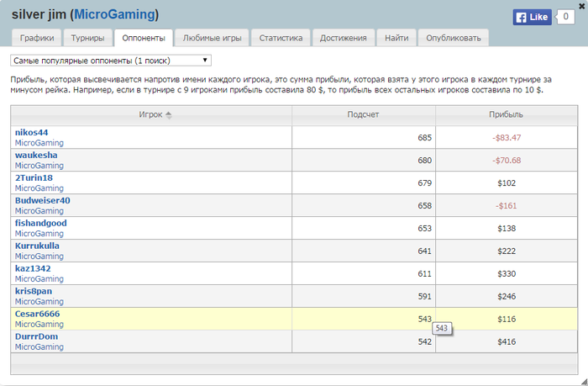Screen dimensions: 588x386
Task: Open player DurrrDom profile
Action: click(x=36, y=336)
